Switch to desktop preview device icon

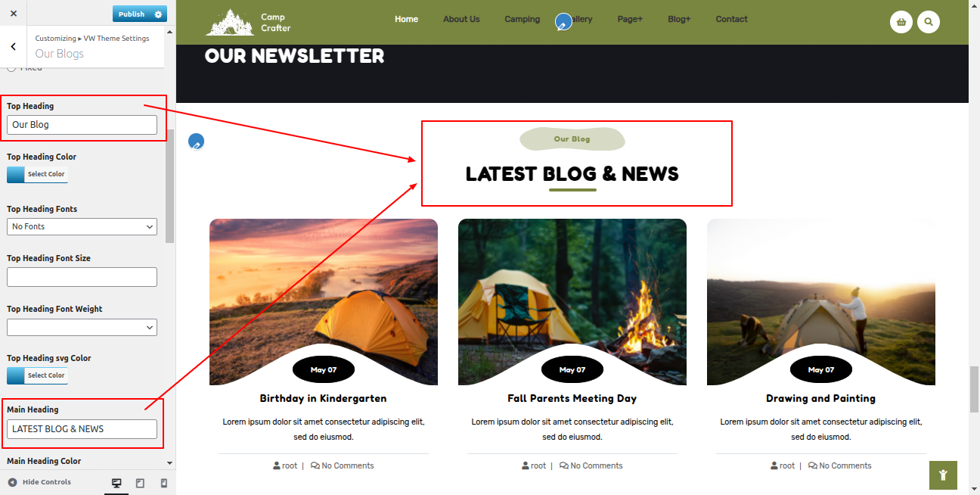coord(116,483)
